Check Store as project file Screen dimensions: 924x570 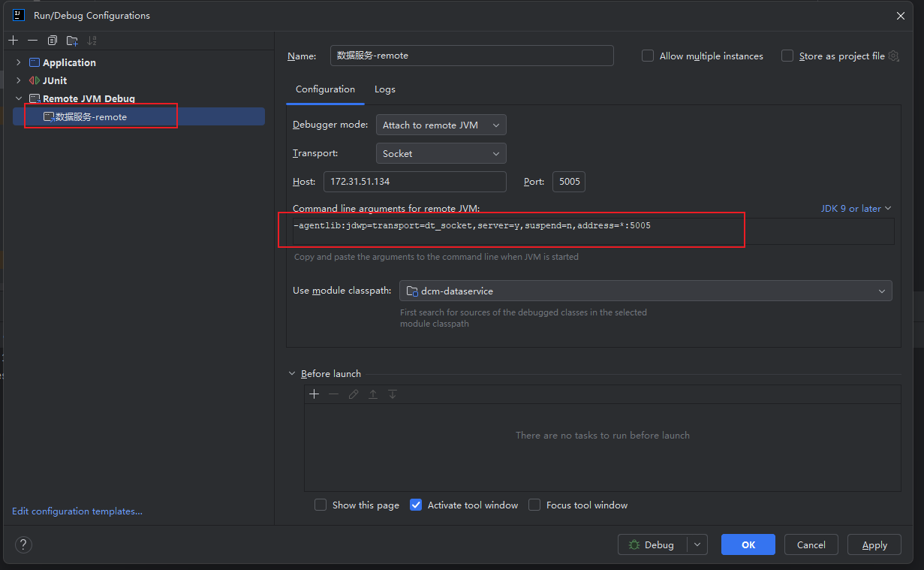(x=787, y=56)
